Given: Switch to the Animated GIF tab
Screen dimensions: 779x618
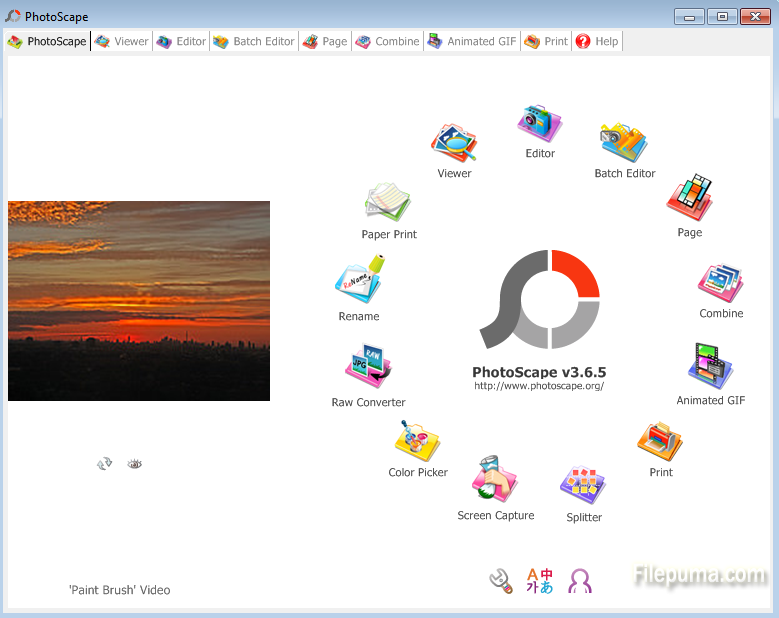Looking at the screenshot, I should tap(472, 41).
